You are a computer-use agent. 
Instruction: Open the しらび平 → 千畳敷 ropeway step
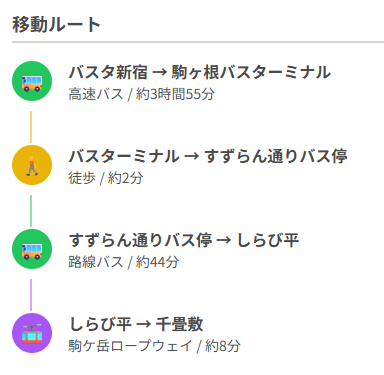[136, 324]
